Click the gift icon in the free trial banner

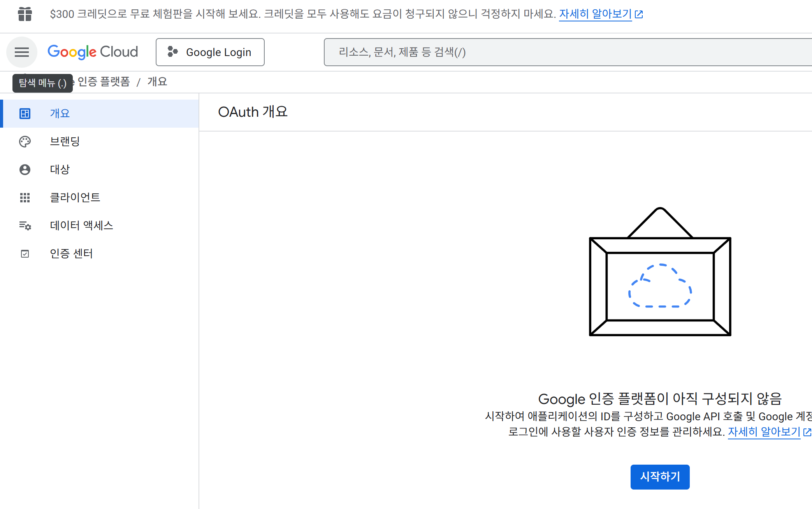(x=25, y=14)
